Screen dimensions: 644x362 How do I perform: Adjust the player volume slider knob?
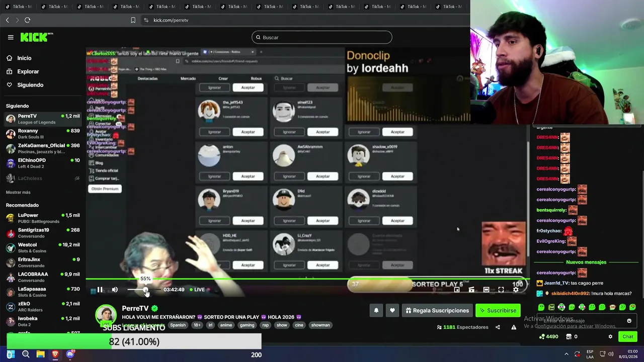(x=146, y=290)
